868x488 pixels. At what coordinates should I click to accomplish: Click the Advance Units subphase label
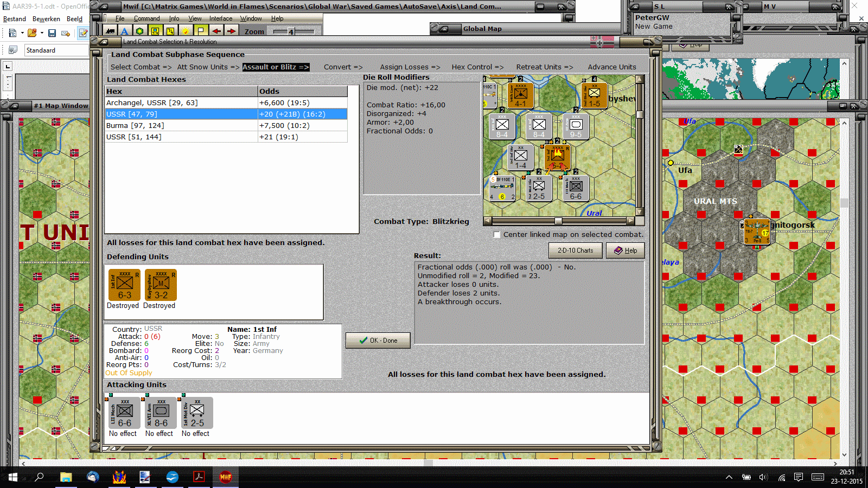tap(612, 67)
